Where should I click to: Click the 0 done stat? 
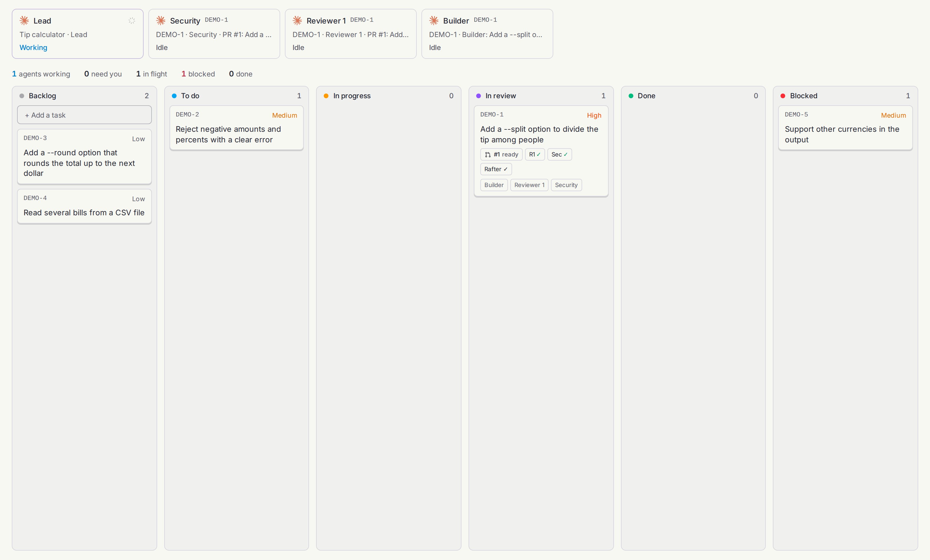pos(241,74)
